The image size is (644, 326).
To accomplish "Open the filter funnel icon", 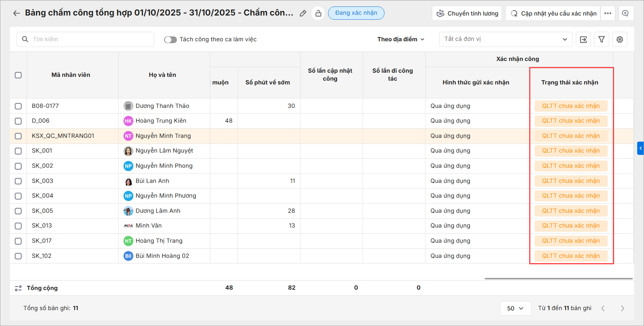I will coord(602,39).
